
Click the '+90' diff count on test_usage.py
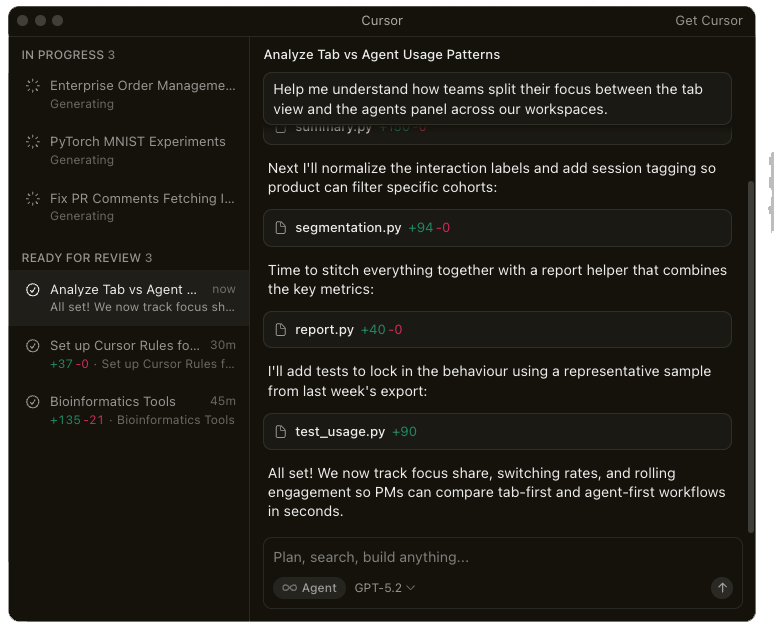[404, 432]
